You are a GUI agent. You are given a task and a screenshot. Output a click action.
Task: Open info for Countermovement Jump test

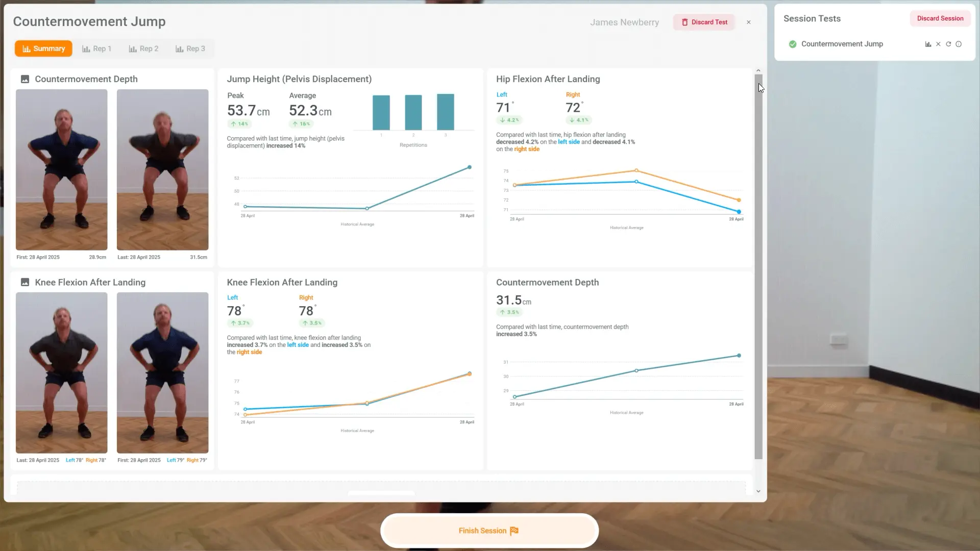pos(959,44)
